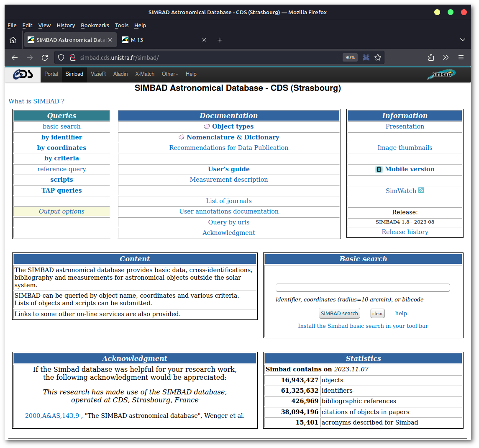The width and height of the screenshot is (479, 448).
Task: Open Recommendations for Data Publication link
Action: click(x=229, y=148)
